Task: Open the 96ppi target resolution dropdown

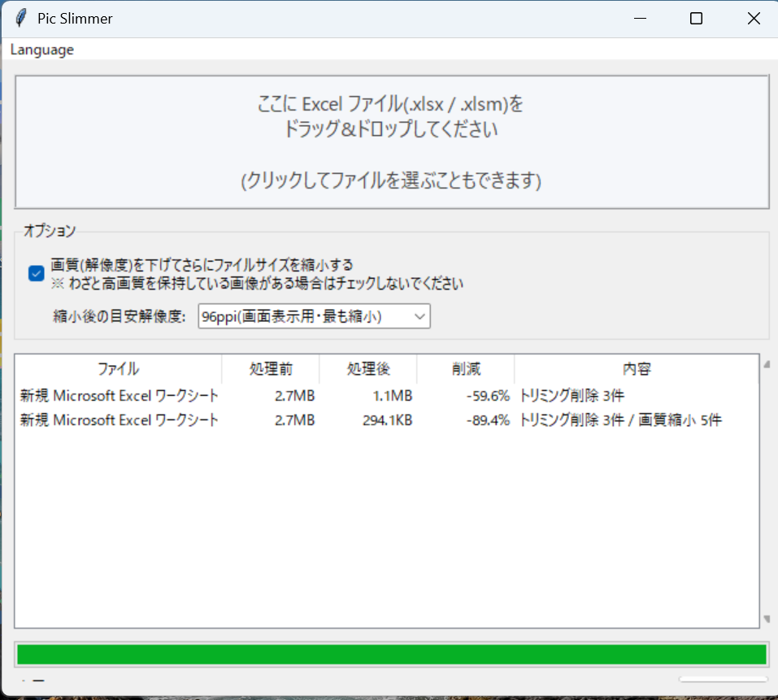Action: click(x=314, y=316)
